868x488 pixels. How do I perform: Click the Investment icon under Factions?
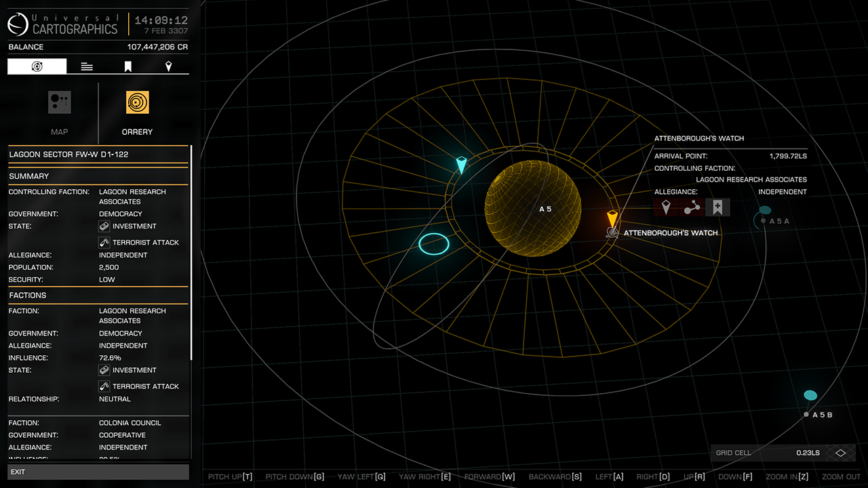[x=104, y=370]
